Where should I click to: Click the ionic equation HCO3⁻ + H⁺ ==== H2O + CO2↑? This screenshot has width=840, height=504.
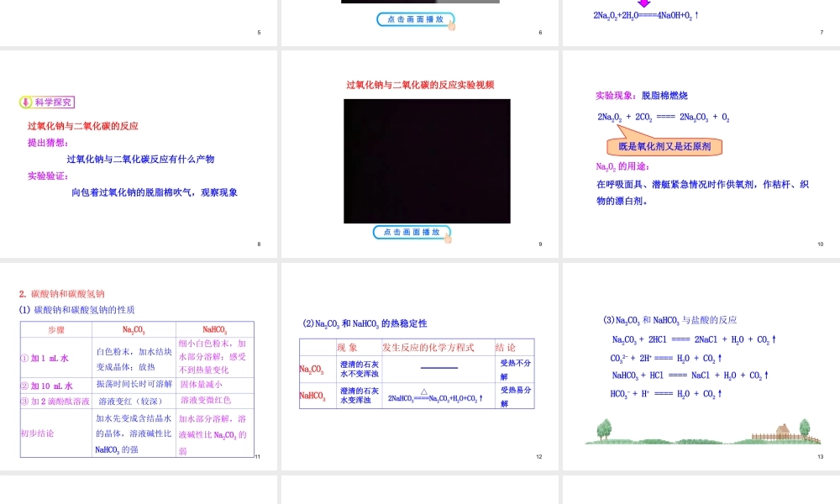tap(666, 394)
